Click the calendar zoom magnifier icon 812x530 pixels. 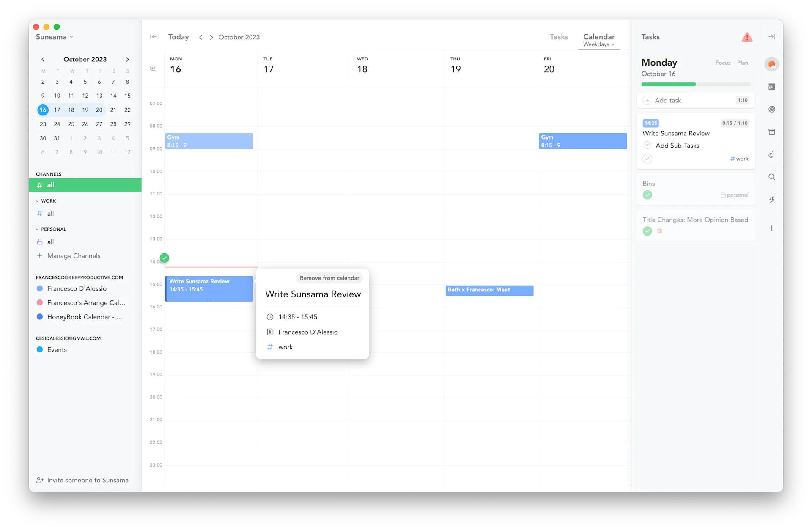153,69
